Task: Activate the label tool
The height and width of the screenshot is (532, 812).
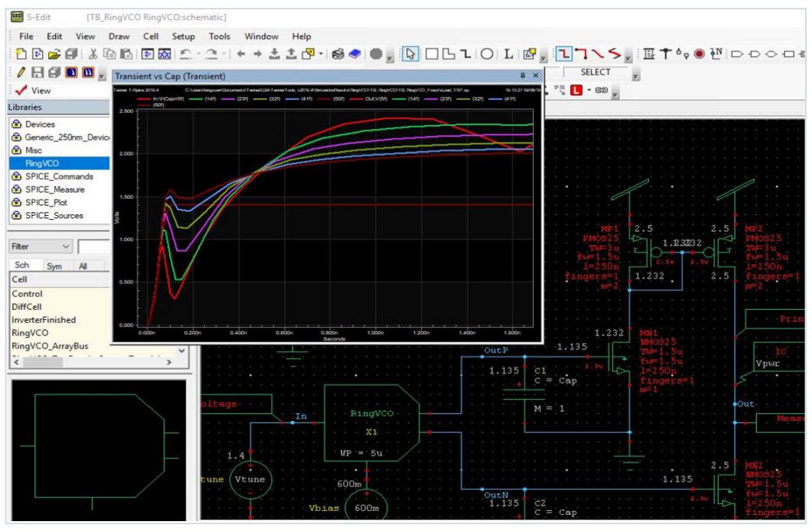Action: pyautogui.click(x=507, y=54)
